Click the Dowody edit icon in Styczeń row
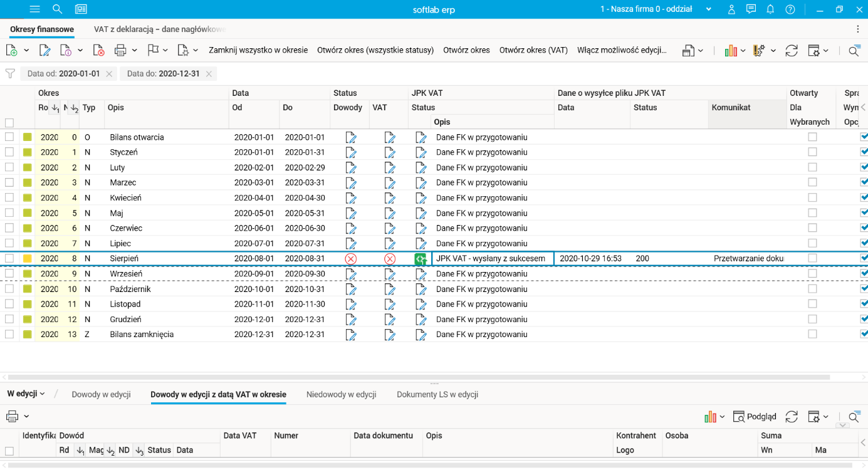Image resolution: width=868 pixels, height=470 pixels. tap(351, 152)
